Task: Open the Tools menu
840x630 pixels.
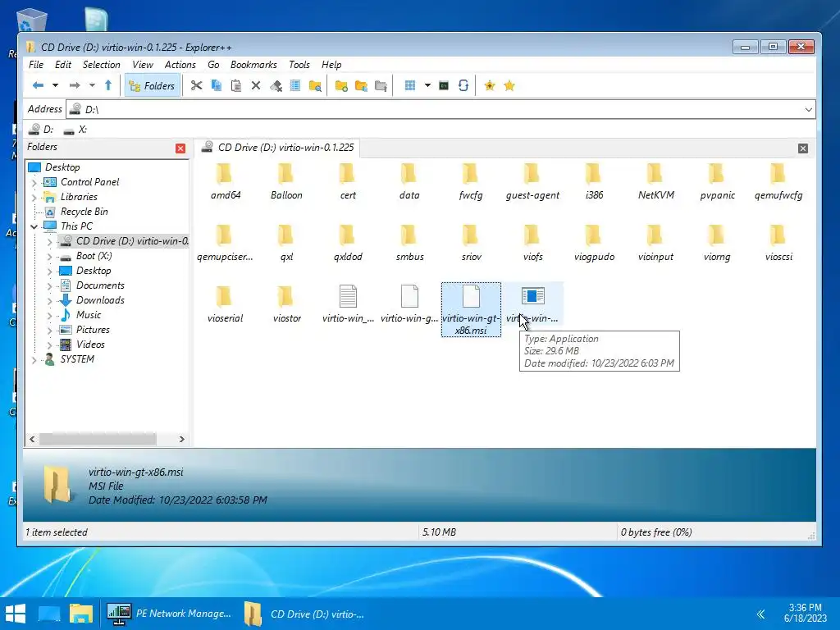Action: [299, 65]
